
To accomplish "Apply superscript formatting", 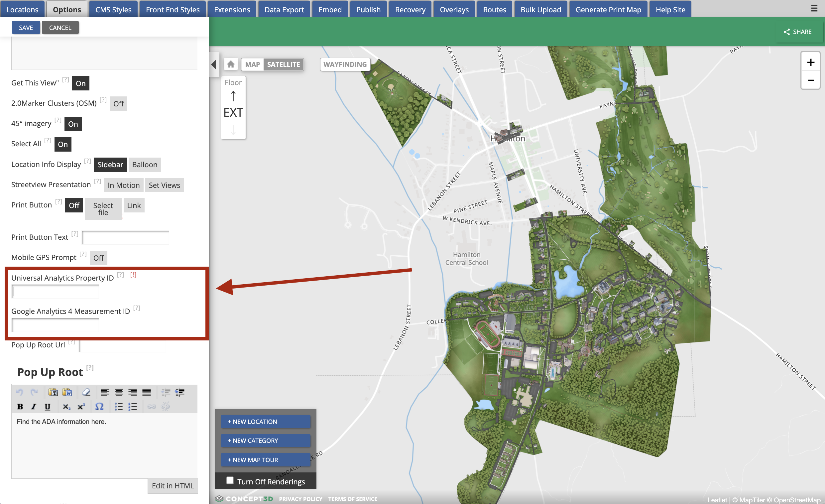I will point(81,407).
